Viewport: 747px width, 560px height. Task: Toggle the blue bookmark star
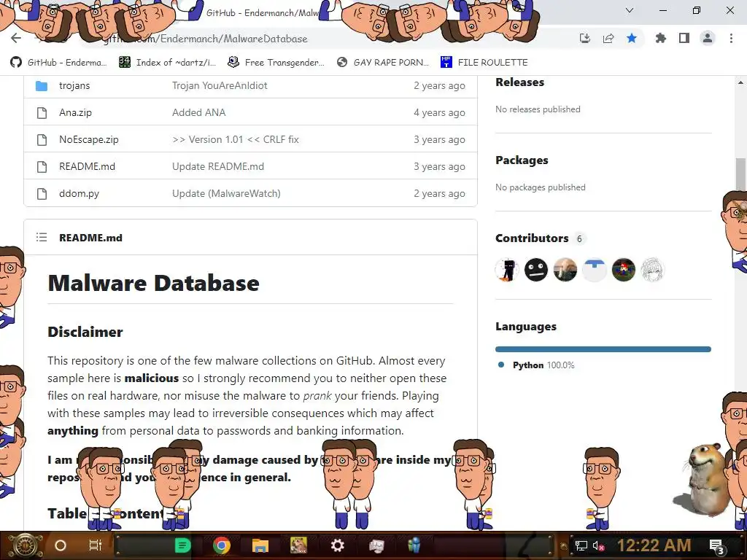(632, 38)
